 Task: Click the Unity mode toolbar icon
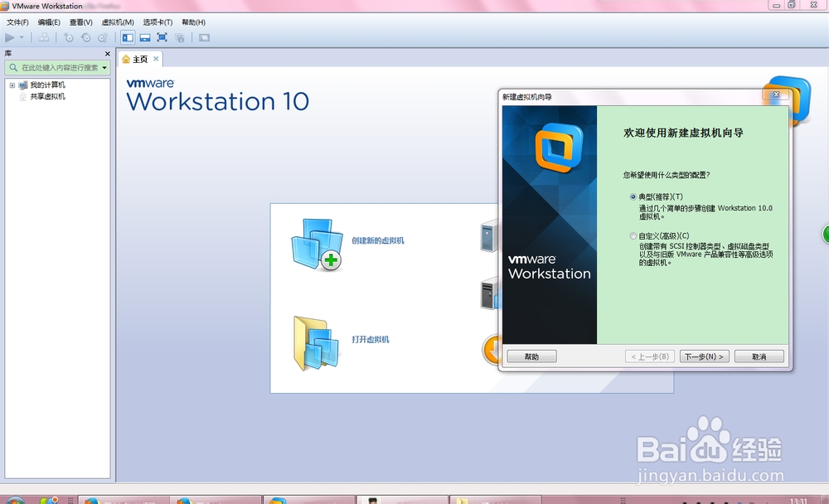pyautogui.click(x=180, y=37)
